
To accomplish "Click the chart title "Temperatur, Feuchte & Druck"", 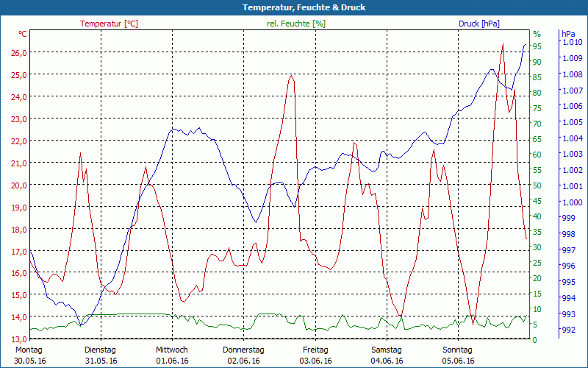I will point(294,7).
